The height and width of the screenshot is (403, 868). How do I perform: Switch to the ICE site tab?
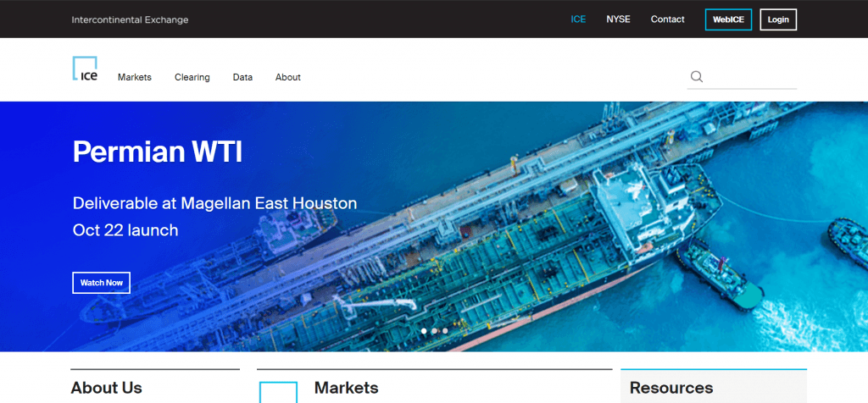click(x=578, y=19)
